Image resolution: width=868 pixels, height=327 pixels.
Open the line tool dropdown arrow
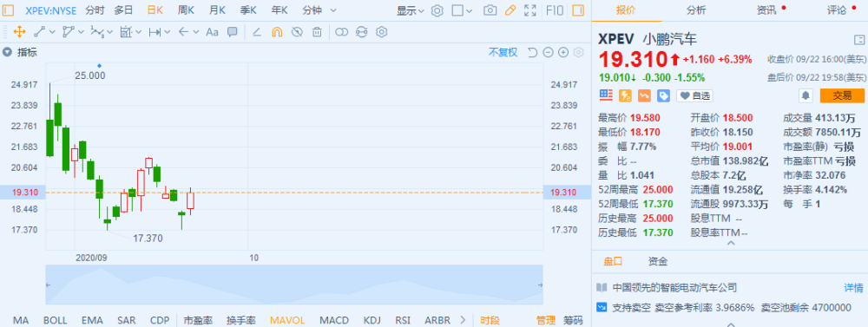pos(53,32)
